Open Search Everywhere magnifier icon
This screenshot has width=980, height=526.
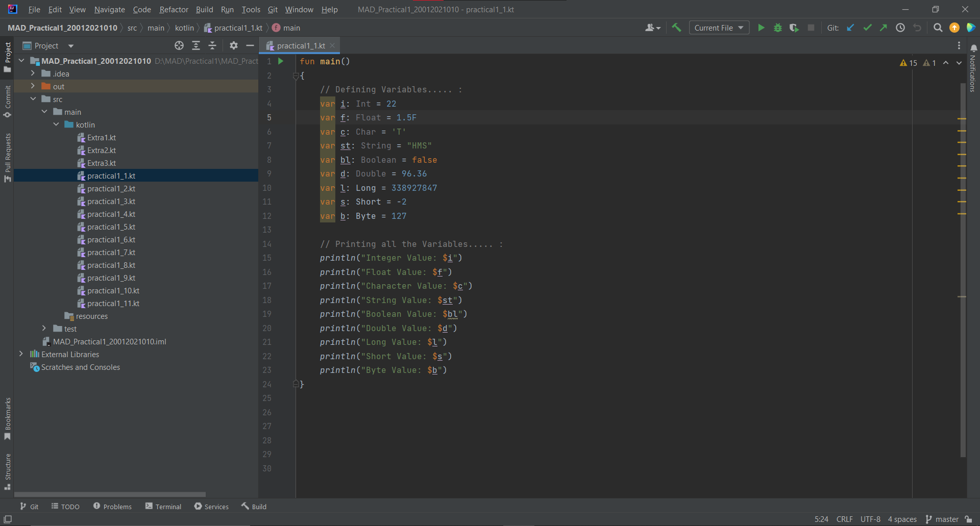point(938,28)
